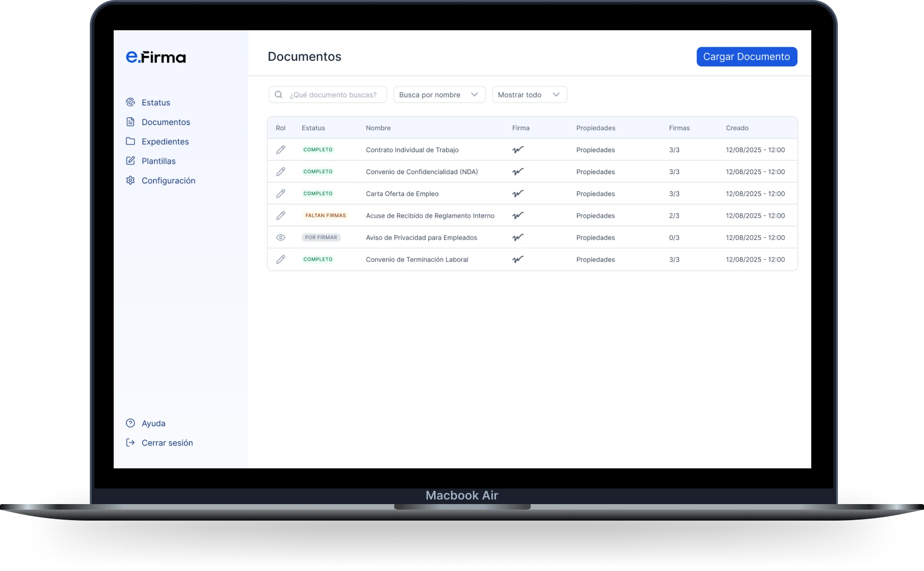Open the Busca por nombre dropdown
Screen dimensions: 924x571
click(439, 95)
